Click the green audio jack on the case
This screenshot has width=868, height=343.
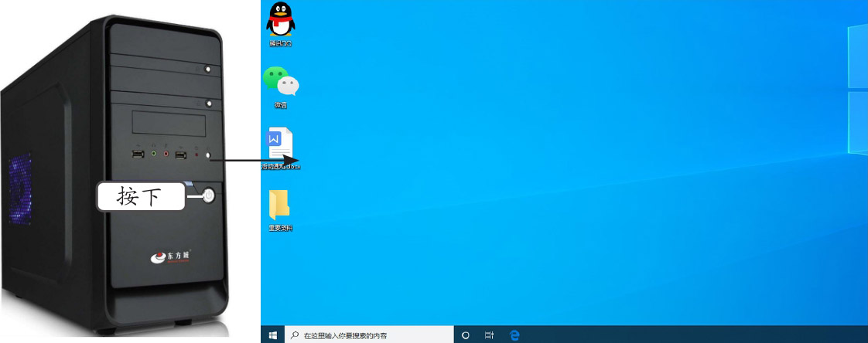pyautogui.click(x=154, y=155)
